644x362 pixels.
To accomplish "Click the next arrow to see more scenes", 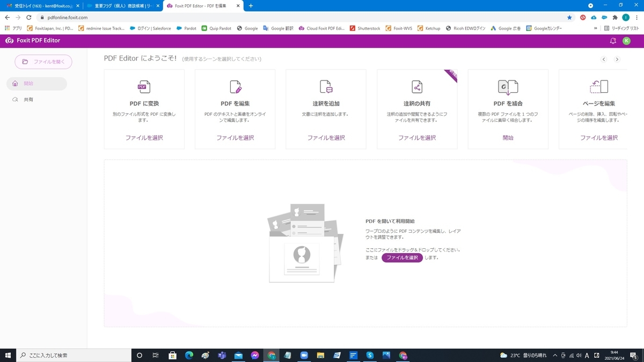I will (x=617, y=59).
